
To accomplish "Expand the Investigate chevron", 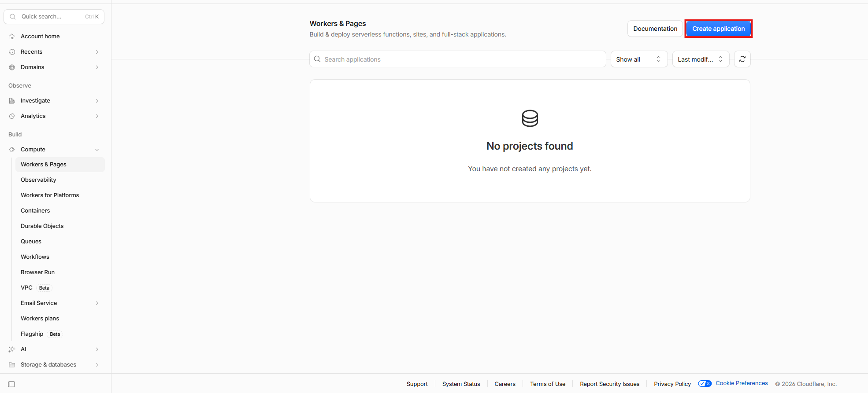I will point(97,101).
